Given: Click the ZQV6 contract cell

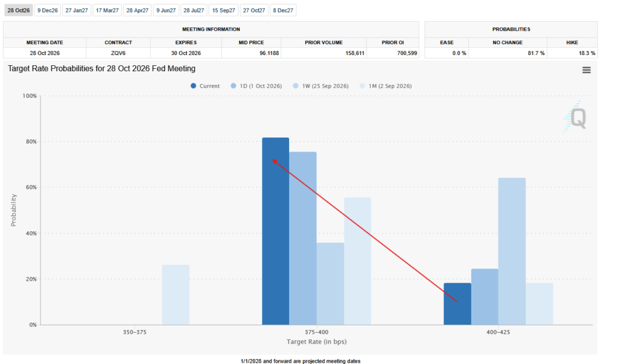Looking at the screenshot, I should (118, 53).
